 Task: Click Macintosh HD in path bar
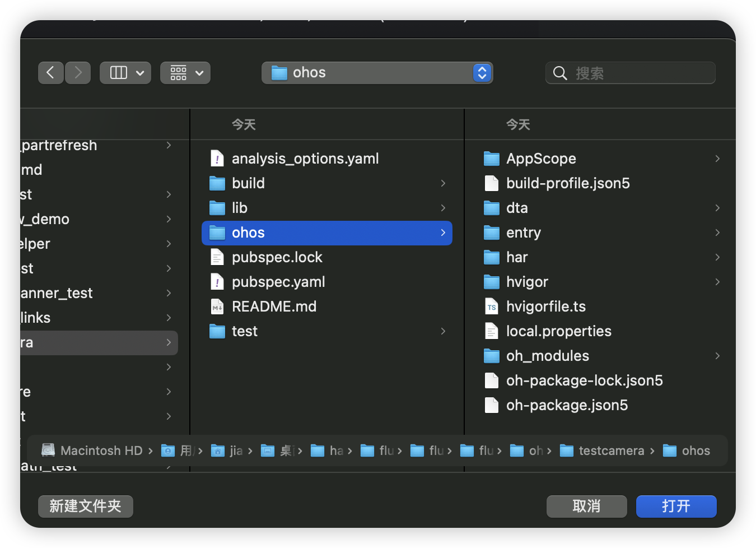click(x=101, y=451)
